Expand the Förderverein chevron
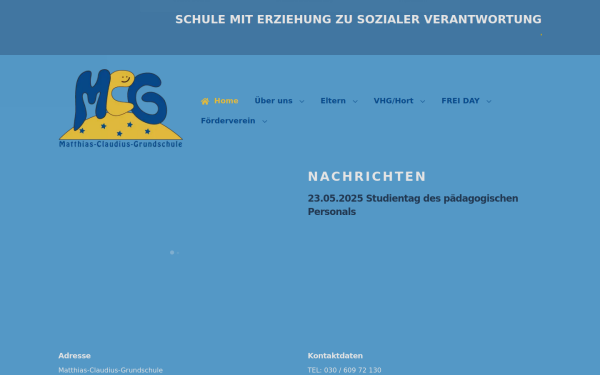Screen dimensions: 600x375 point(264,121)
